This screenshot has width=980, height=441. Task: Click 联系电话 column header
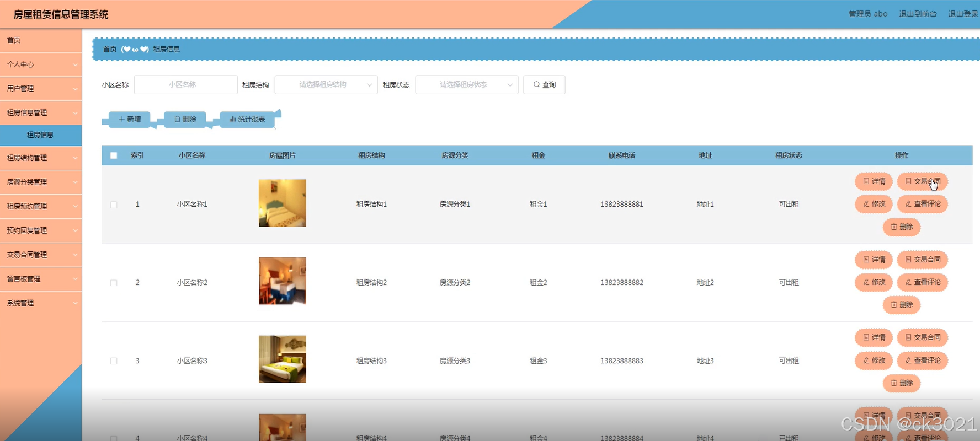(622, 155)
